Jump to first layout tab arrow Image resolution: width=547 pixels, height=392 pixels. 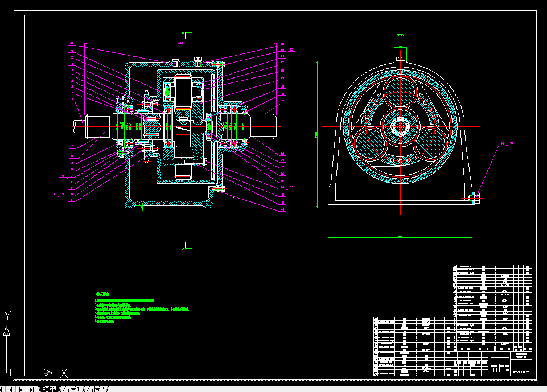[x=2, y=389]
